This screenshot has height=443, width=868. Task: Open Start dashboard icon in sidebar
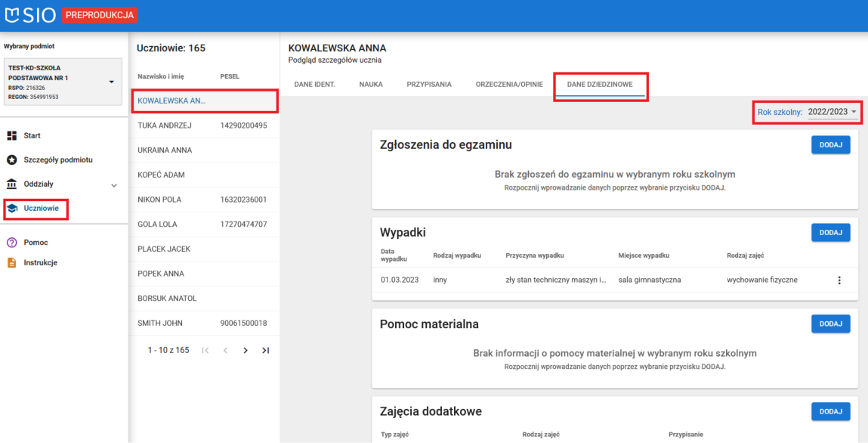(11, 136)
